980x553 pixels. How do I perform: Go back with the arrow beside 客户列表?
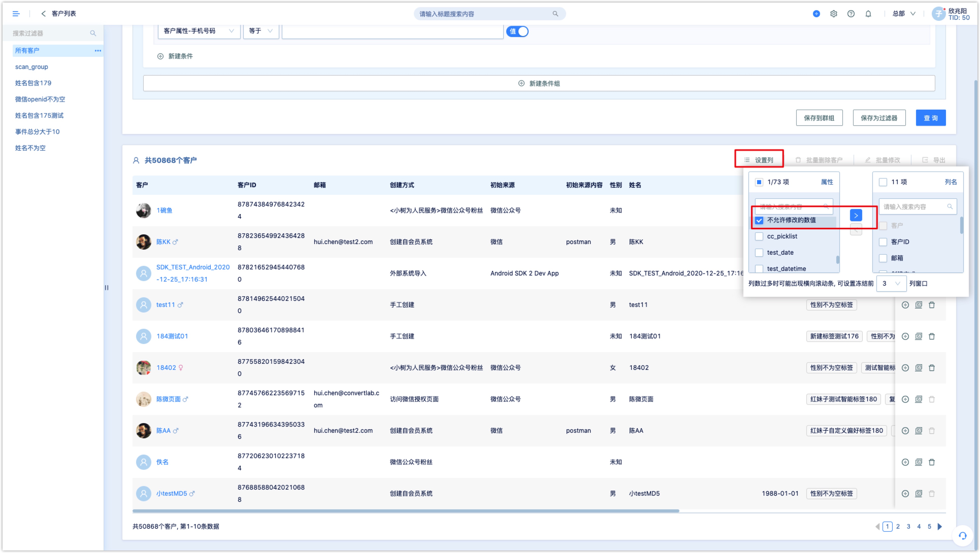pyautogui.click(x=43, y=14)
